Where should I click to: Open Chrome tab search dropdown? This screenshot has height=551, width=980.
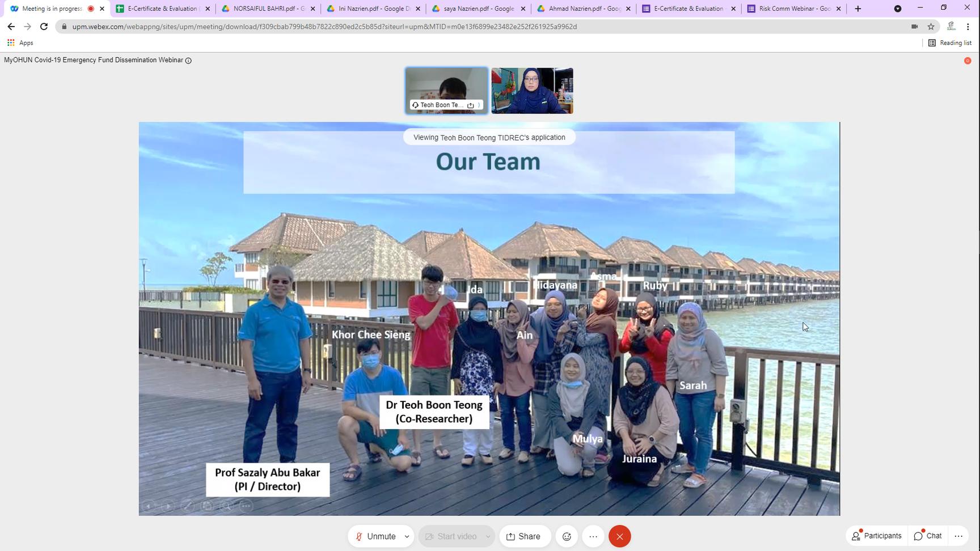coord(897,9)
